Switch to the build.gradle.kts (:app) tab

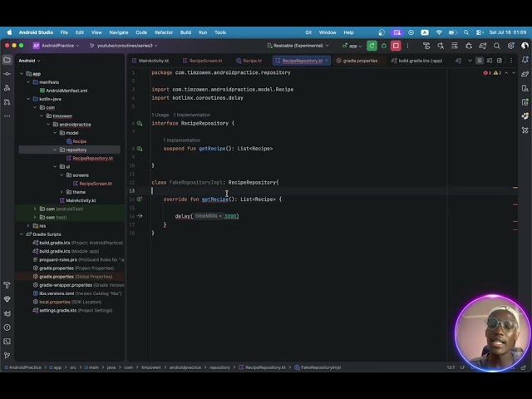417,61
